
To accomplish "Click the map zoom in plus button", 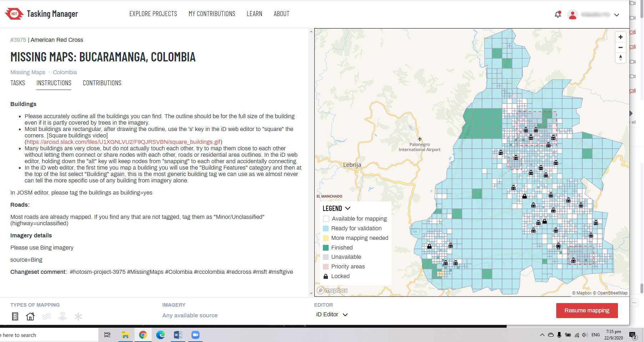I will pyautogui.click(x=620, y=37).
